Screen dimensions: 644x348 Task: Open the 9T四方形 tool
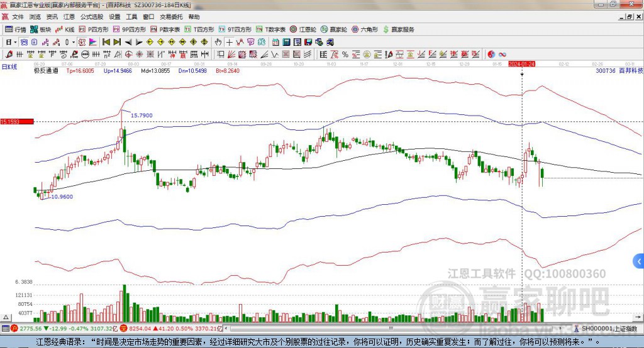[x=235, y=30]
